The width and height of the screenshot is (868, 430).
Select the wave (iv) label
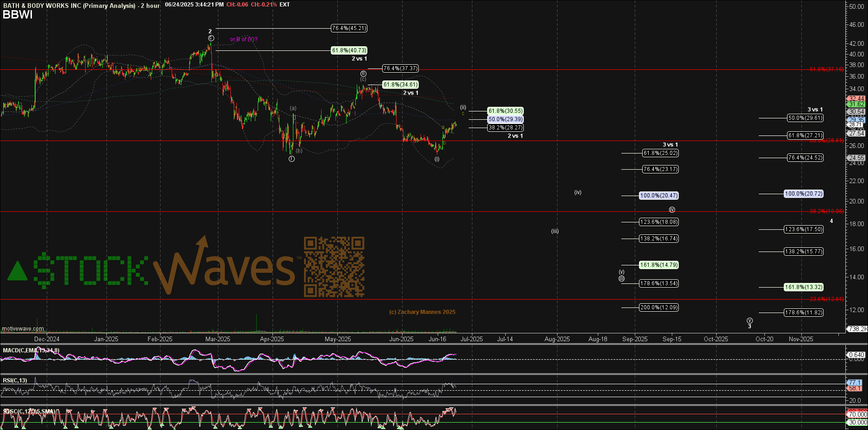click(578, 192)
